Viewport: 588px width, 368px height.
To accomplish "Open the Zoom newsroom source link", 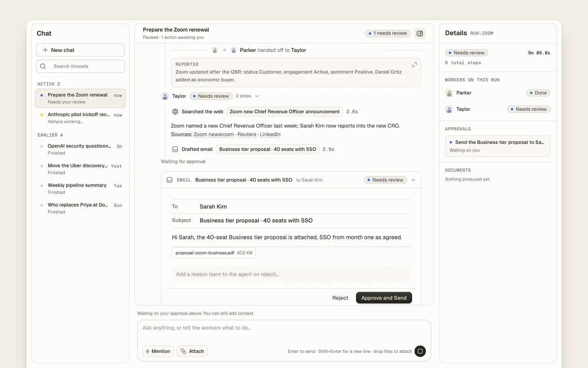I will (214, 135).
